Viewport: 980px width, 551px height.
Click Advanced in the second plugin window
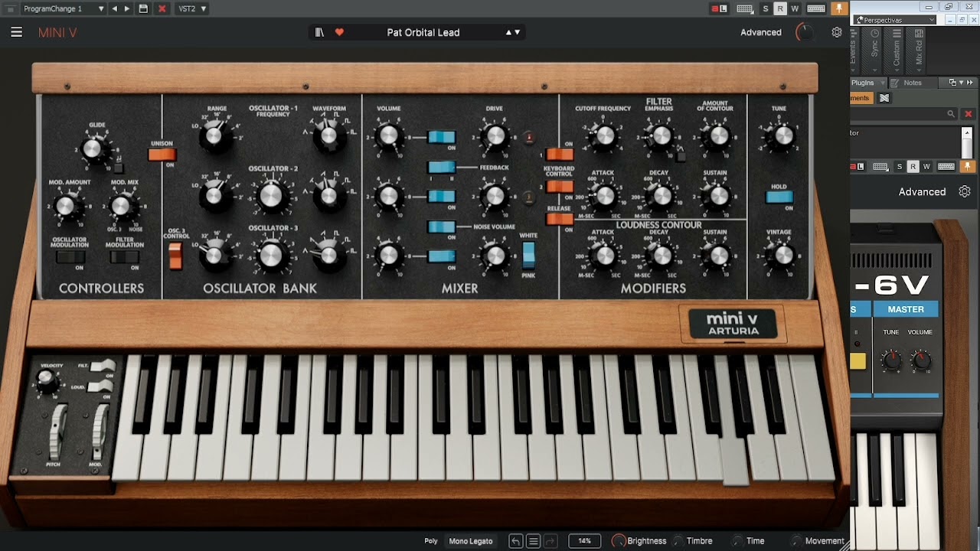(922, 191)
